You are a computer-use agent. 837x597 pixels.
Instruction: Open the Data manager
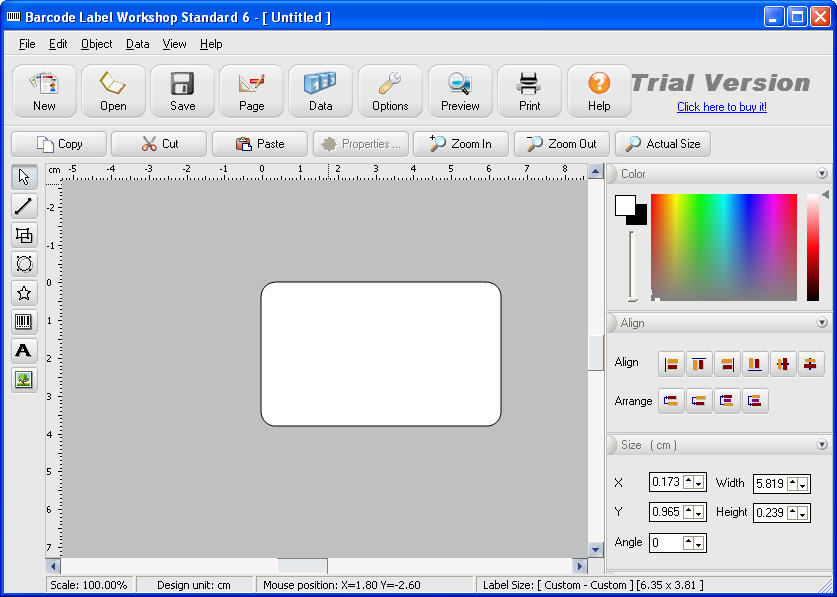pyautogui.click(x=320, y=90)
